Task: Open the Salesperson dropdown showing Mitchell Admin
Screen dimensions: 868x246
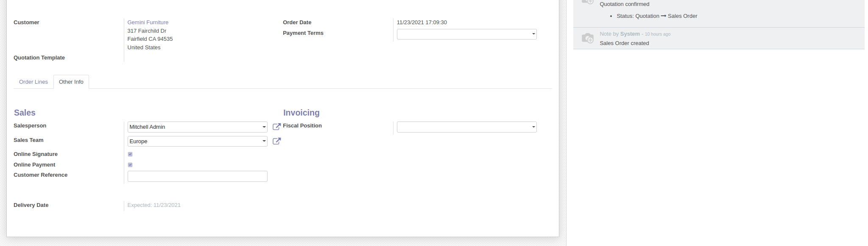Action: point(197,127)
